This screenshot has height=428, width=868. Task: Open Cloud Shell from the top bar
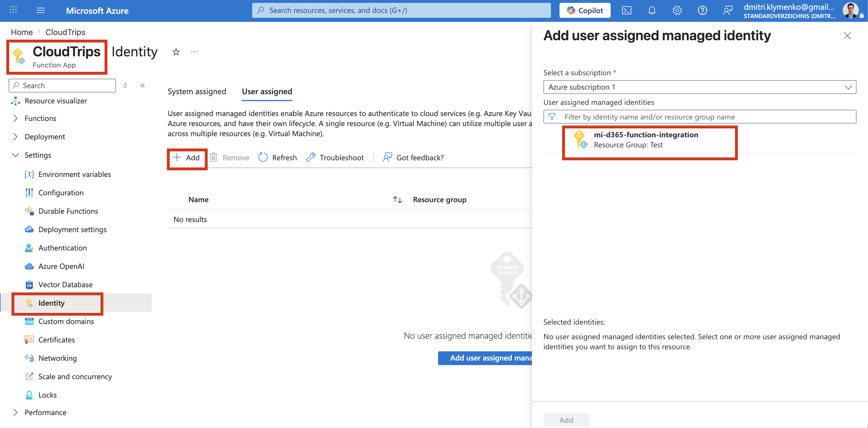pyautogui.click(x=626, y=10)
